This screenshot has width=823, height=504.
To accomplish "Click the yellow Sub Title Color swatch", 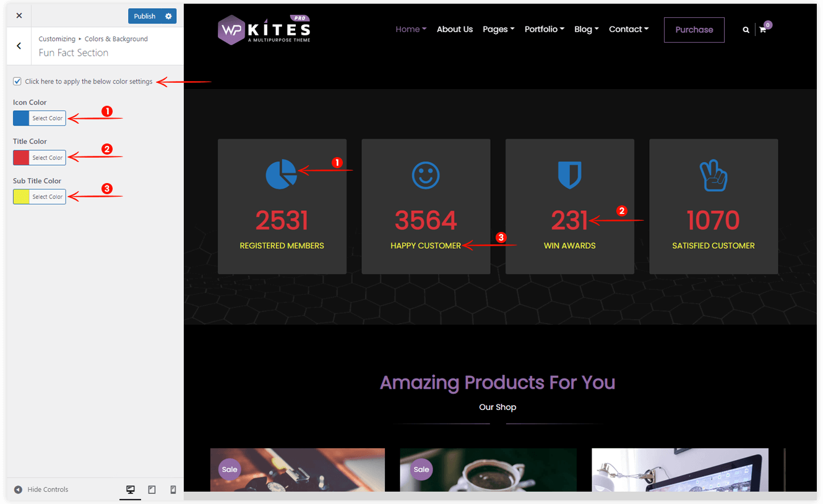I will click(21, 197).
